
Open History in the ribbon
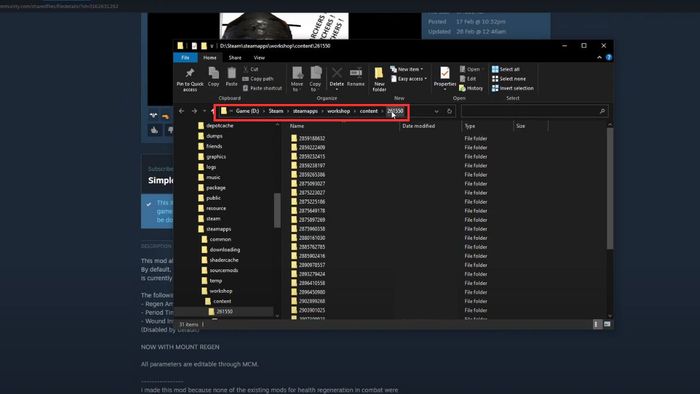(471, 88)
